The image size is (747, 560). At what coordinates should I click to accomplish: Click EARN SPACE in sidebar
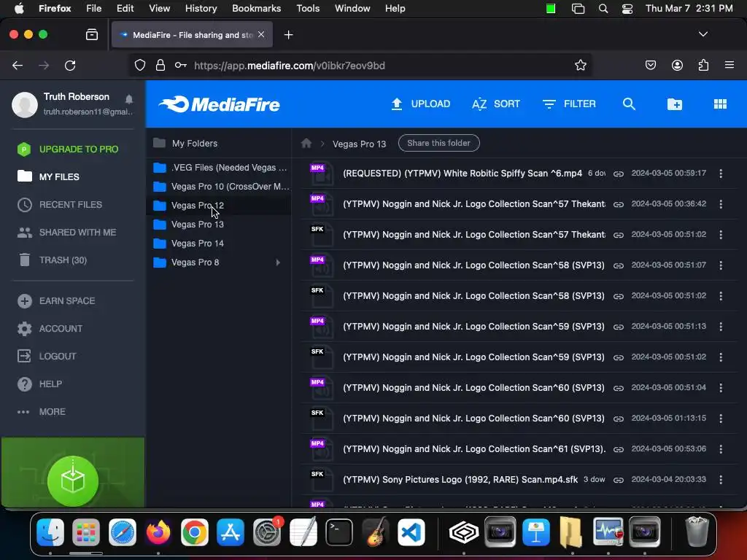click(x=67, y=301)
